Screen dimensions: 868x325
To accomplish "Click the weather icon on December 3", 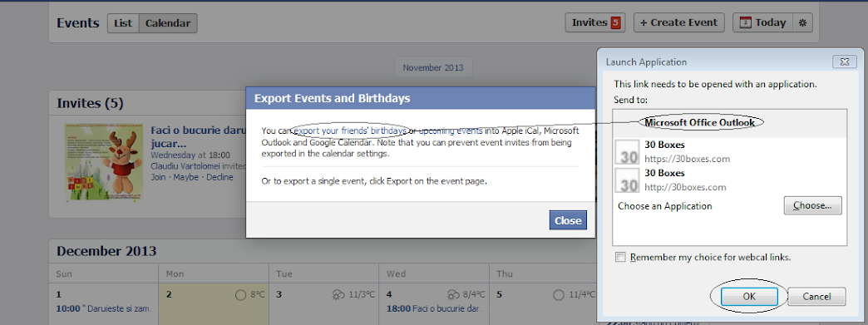I will (x=338, y=295).
